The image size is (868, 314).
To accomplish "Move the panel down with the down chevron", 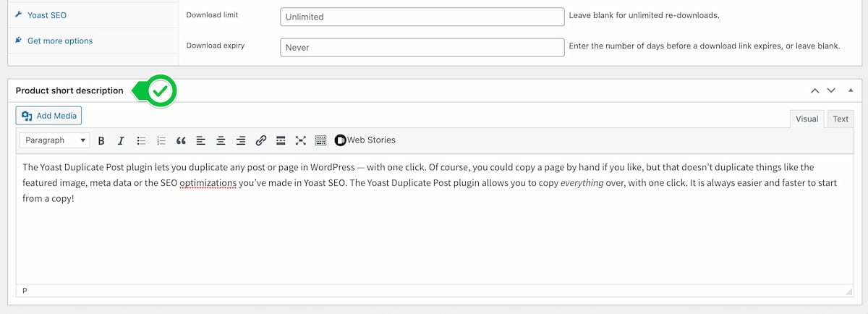I will (x=831, y=90).
